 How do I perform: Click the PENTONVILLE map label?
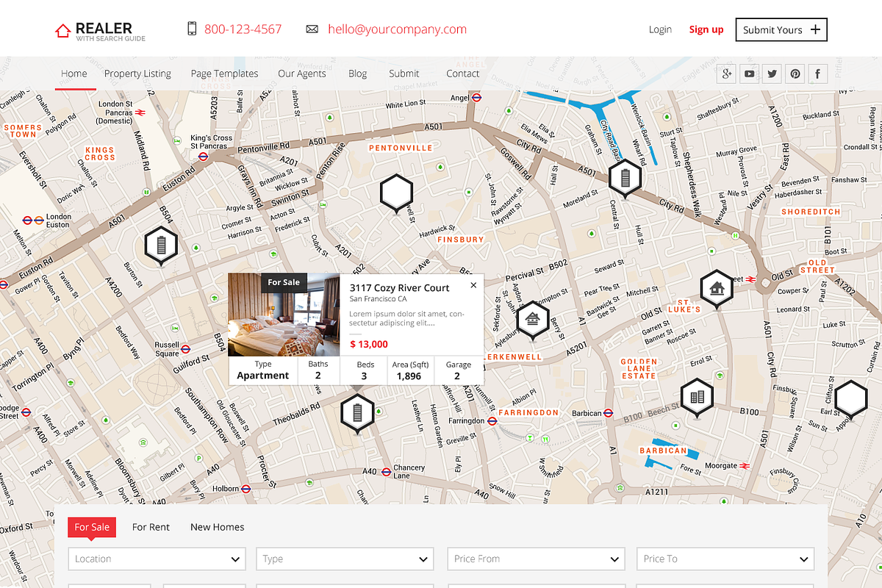pos(401,148)
